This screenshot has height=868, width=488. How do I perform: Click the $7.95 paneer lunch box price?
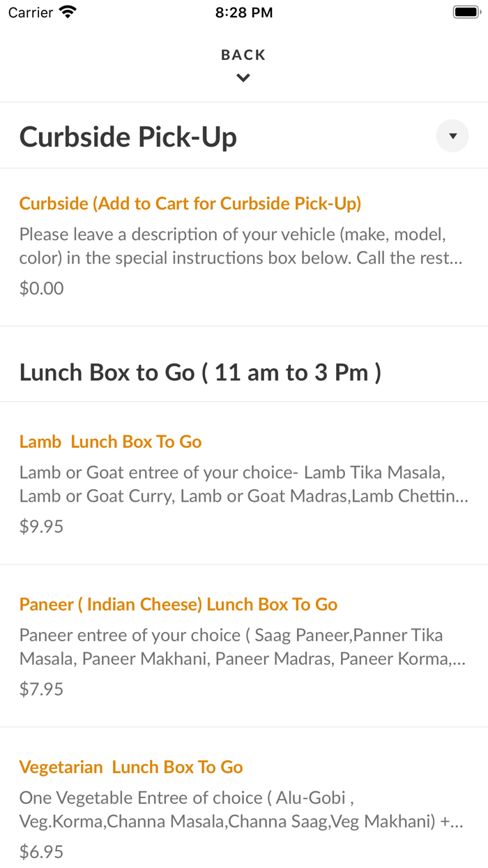coord(42,689)
